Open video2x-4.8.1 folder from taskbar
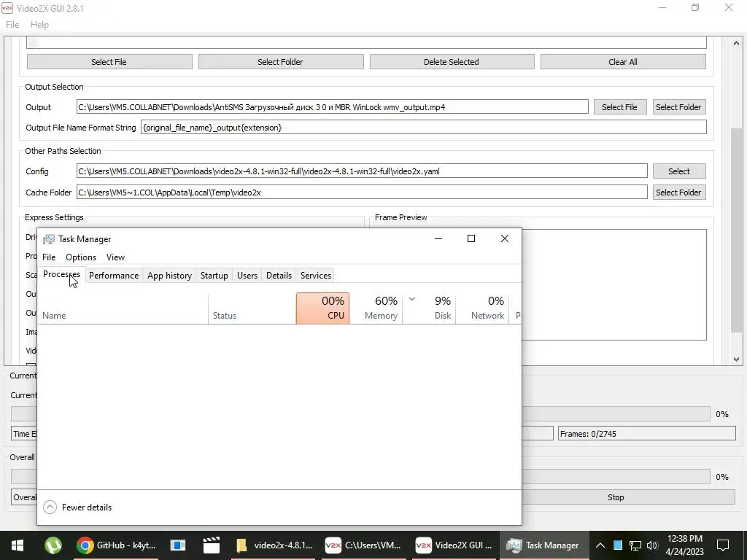The width and height of the screenshot is (747, 560). click(275, 545)
